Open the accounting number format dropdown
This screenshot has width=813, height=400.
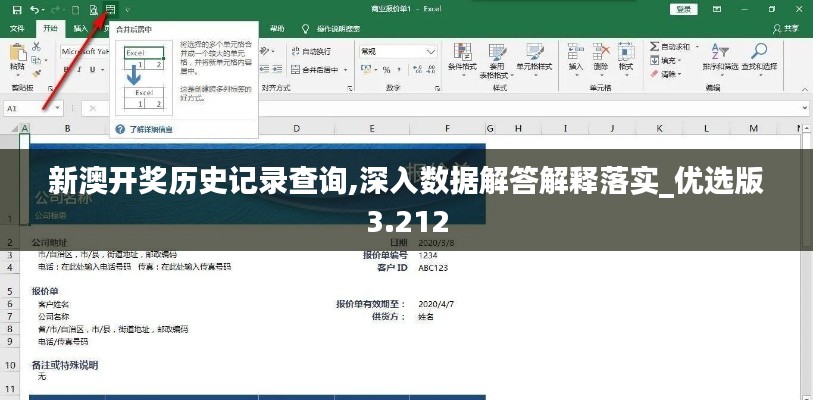click(375, 70)
